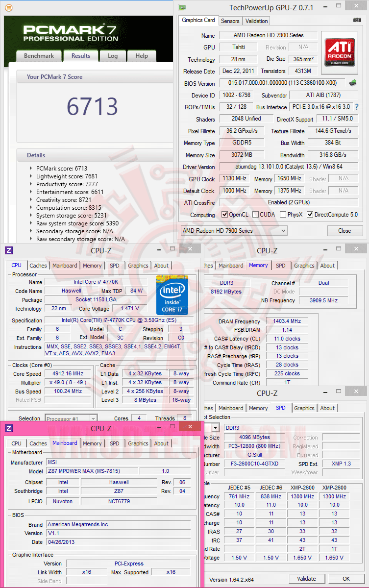Expand the System storage score: 5231 row
The image size is (369, 588).
(32, 215)
